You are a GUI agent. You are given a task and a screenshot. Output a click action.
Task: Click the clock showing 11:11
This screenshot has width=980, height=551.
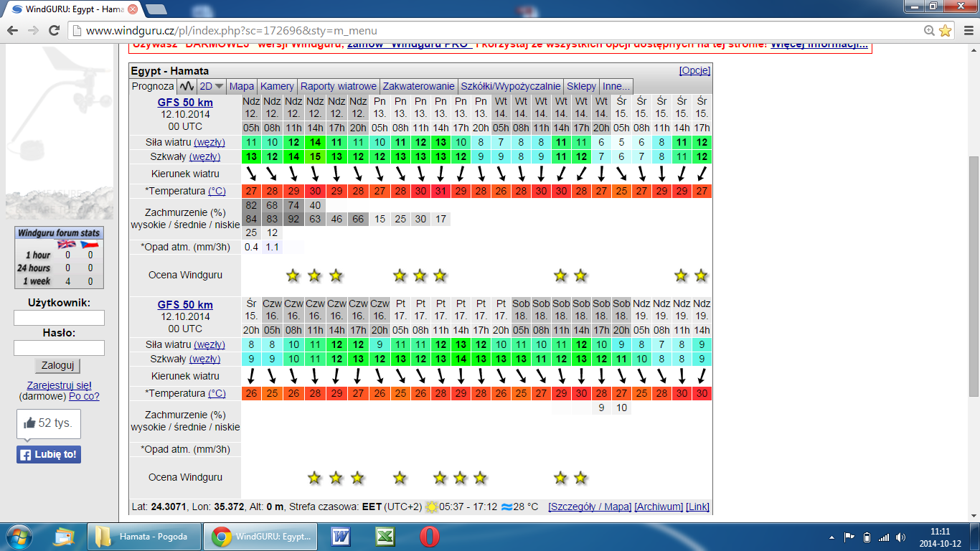941,532
